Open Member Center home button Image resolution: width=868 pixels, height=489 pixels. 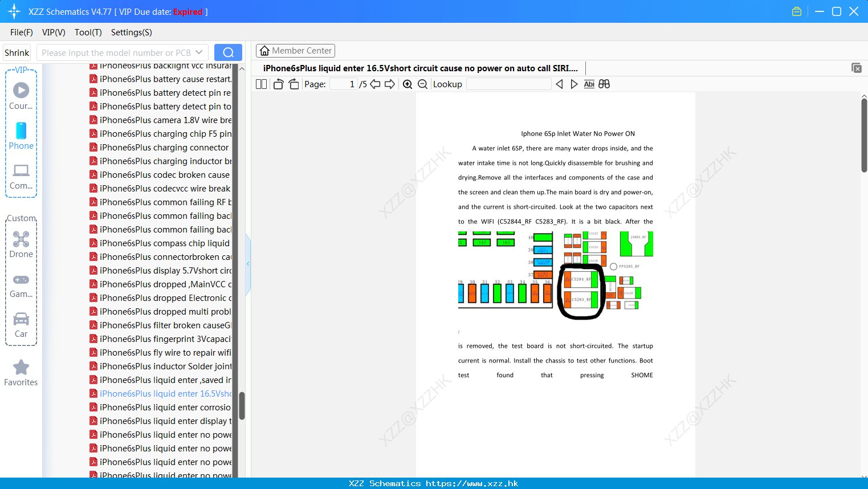(x=295, y=51)
